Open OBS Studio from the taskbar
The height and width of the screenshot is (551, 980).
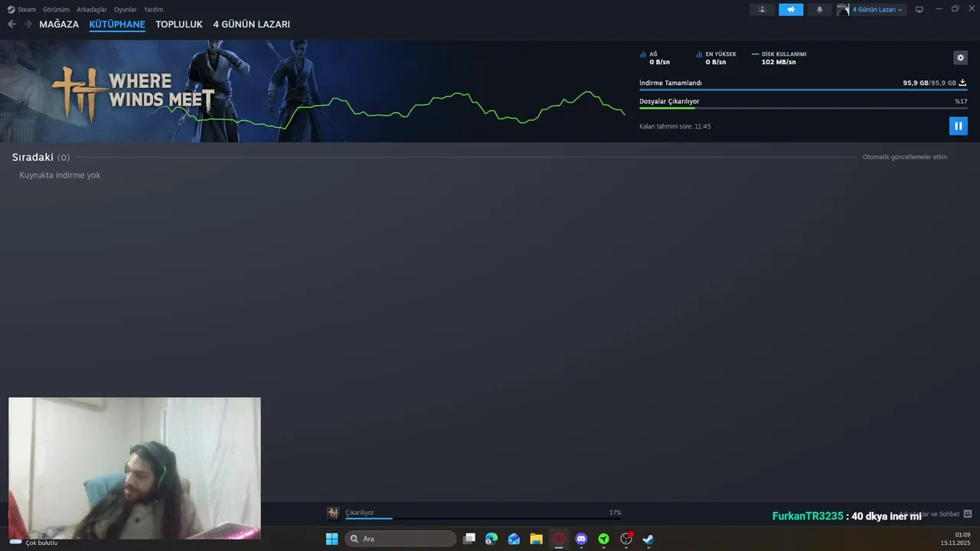[x=626, y=539]
